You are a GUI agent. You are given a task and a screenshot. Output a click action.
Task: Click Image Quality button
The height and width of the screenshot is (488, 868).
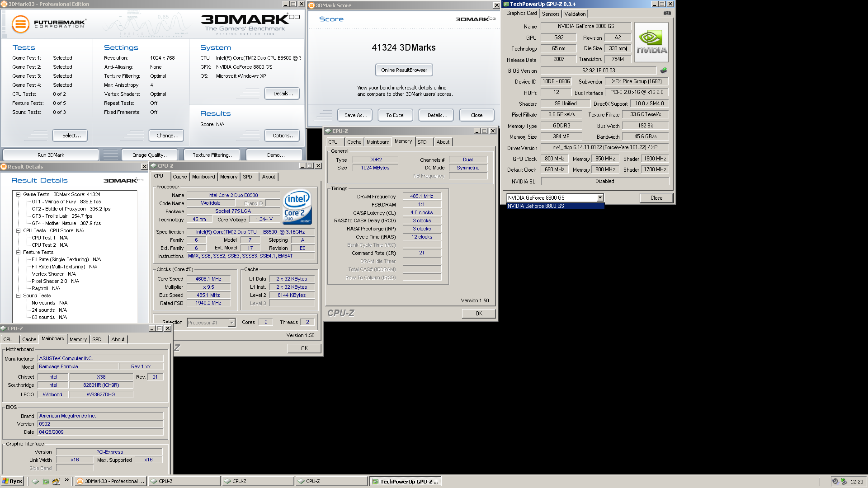[x=151, y=155]
